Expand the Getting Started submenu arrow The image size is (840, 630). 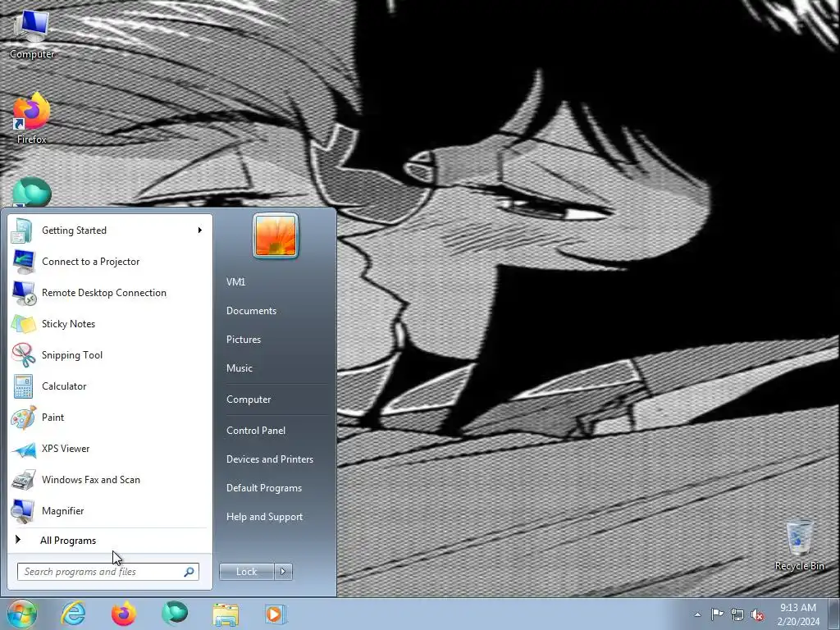click(200, 231)
